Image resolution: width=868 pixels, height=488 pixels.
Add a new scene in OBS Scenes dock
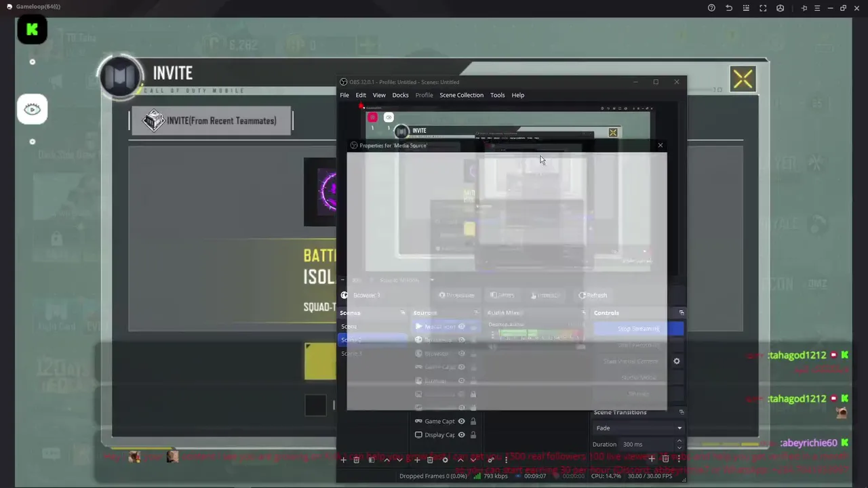(x=343, y=460)
